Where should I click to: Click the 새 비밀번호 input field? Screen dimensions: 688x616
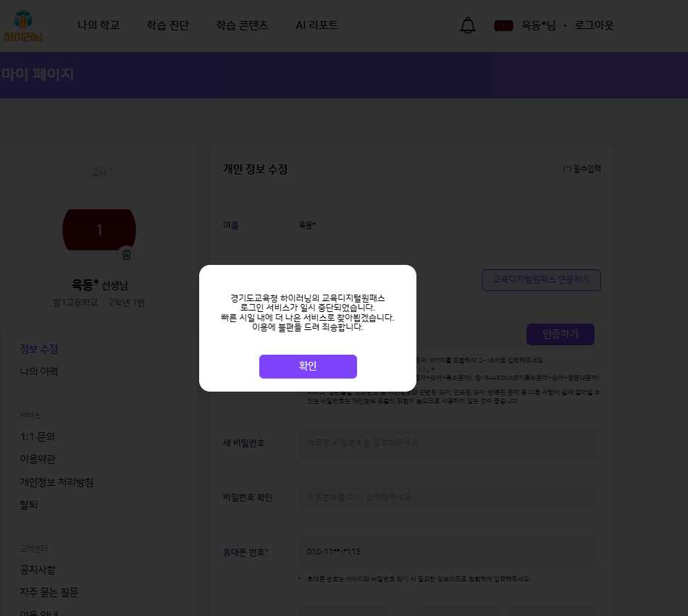coord(449,443)
